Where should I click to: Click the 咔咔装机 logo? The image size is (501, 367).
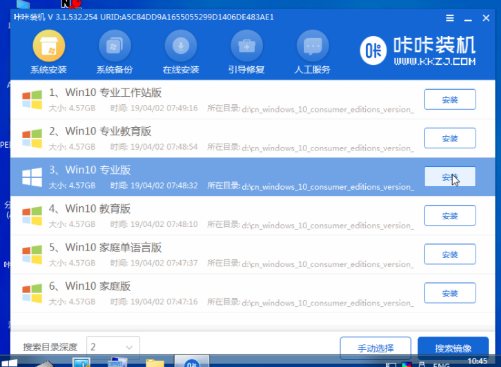[x=418, y=51]
